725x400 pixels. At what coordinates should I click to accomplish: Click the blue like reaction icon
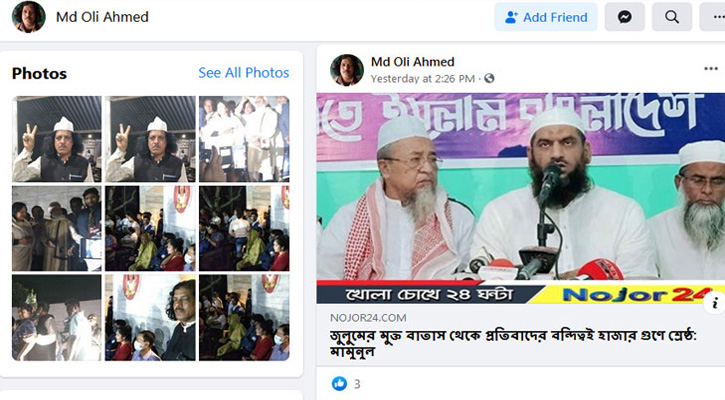[339, 383]
